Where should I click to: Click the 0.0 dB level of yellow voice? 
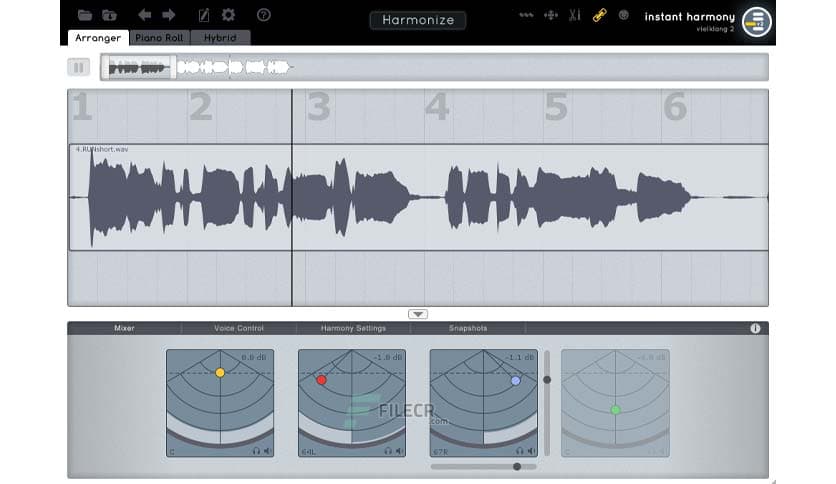click(254, 357)
